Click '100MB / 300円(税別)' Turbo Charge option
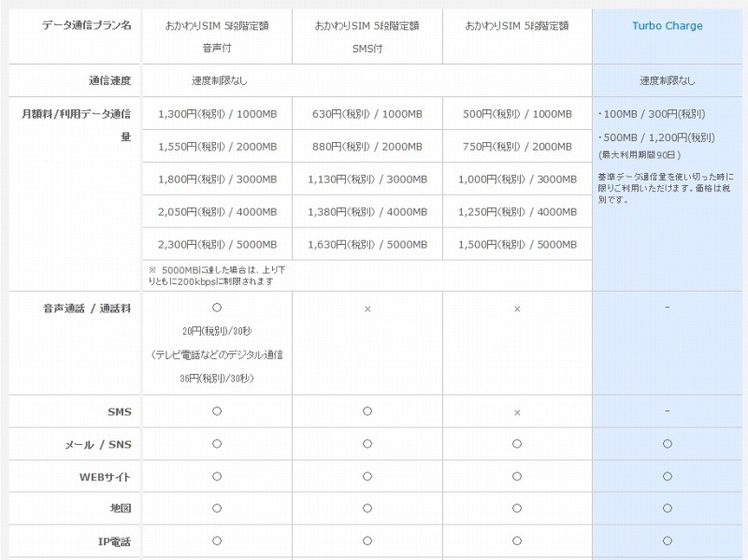The image size is (748, 560). pyautogui.click(x=652, y=114)
